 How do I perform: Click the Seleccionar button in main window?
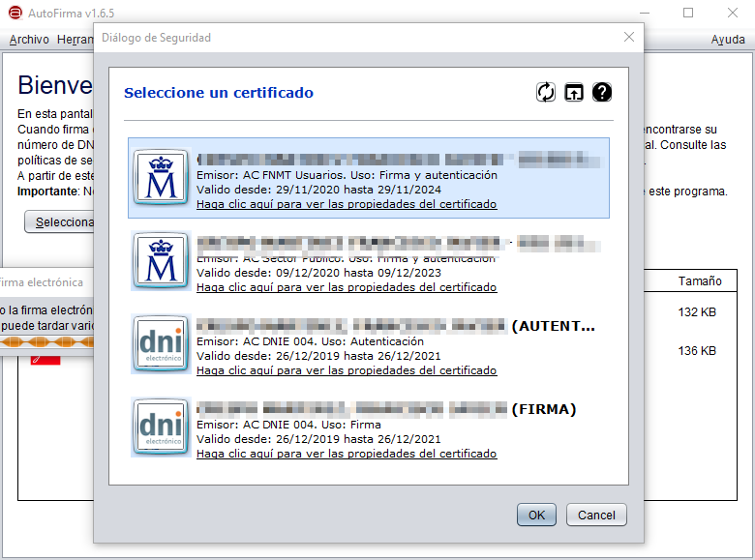pyautogui.click(x=59, y=221)
